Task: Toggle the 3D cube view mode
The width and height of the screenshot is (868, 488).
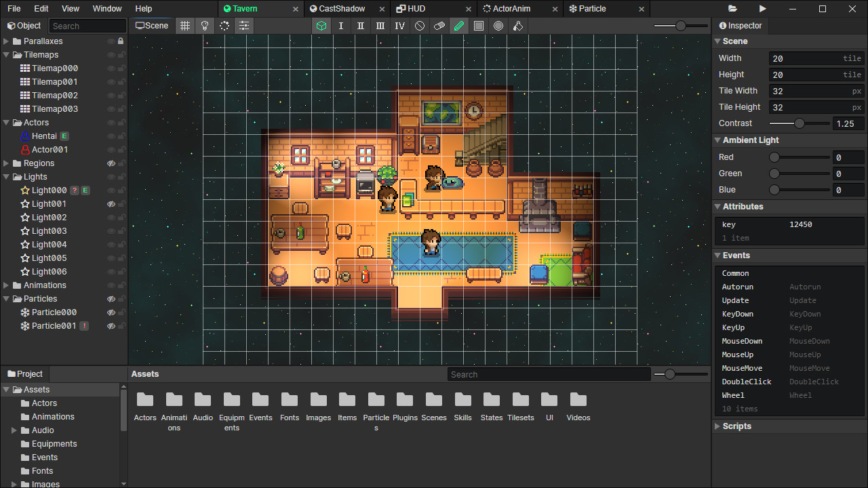Action: pyautogui.click(x=321, y=26)
